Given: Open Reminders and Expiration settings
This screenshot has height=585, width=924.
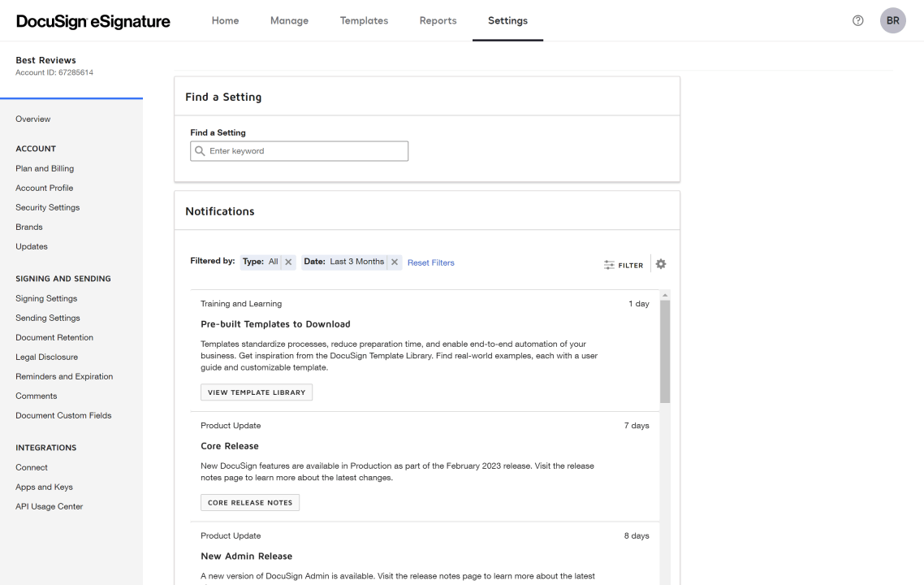Looking at the screenshot, I should 64,376.
